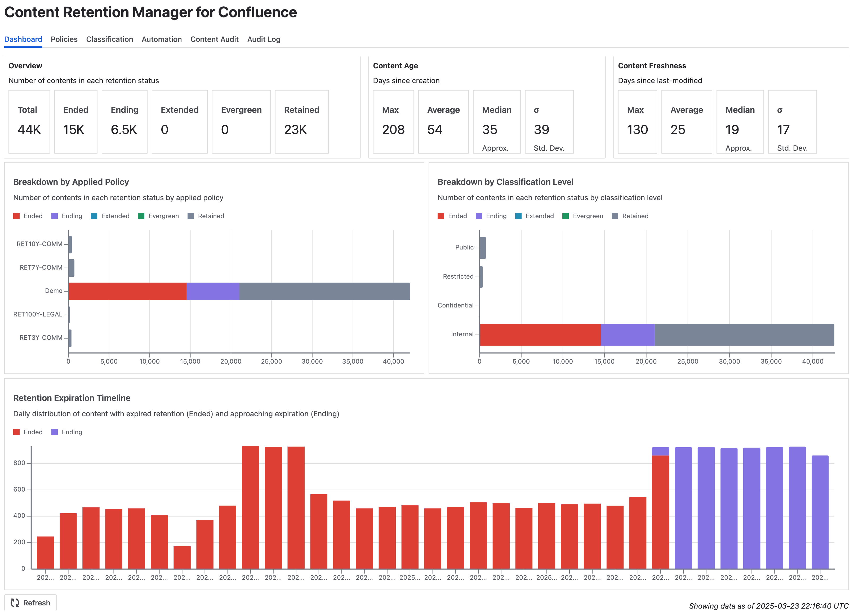Viewport: 854px width, 616px height.
Task: Switch to the Automation tab
Action: click(x=162, y=39)
